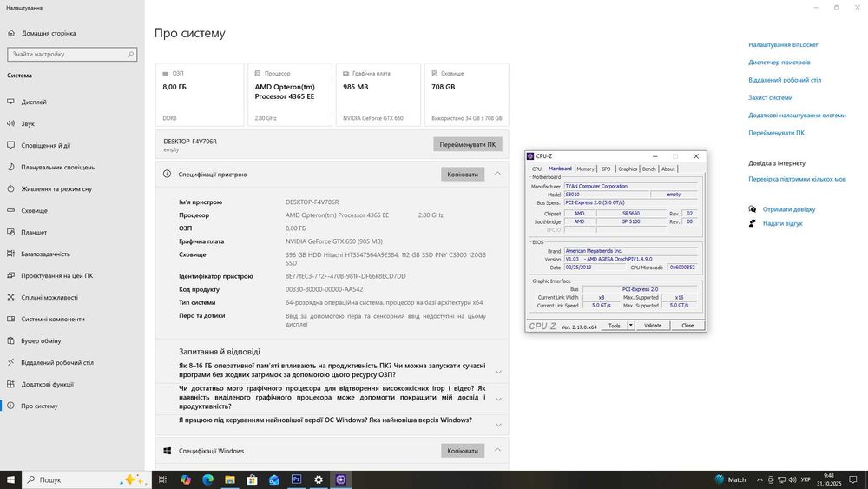The height and width of the screenshot is (489, 868).
Task: Focus Знайти настройку search field
Action: pyautogui.click(x=72, y=54)
